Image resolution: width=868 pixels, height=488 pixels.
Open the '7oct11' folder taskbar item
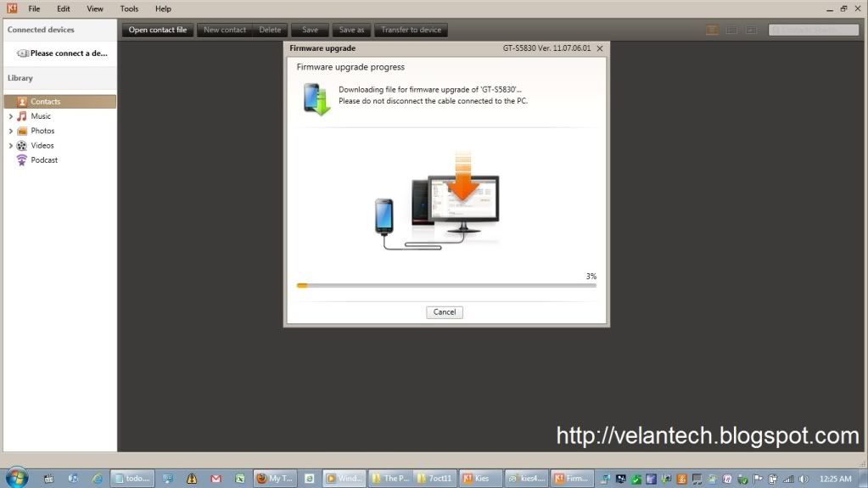click(x=435, y=479)
